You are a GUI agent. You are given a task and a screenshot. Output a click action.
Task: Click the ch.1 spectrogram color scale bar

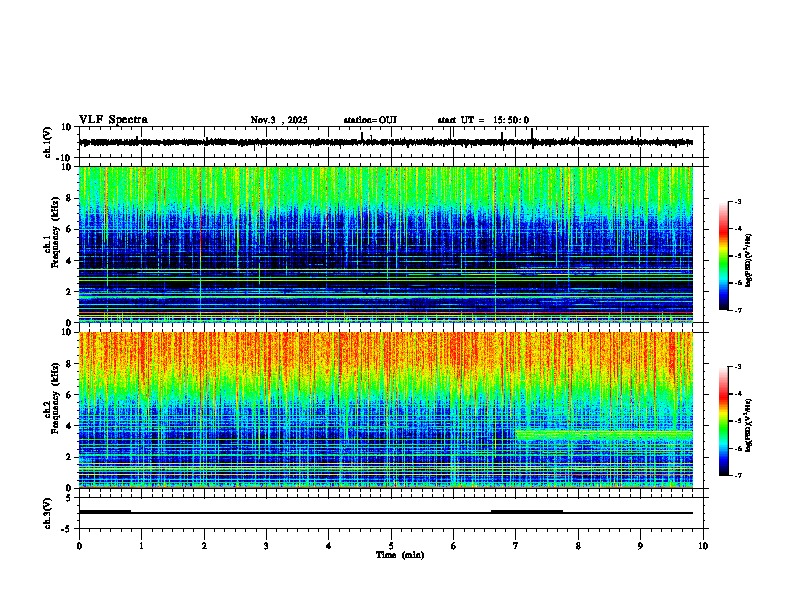723,256
